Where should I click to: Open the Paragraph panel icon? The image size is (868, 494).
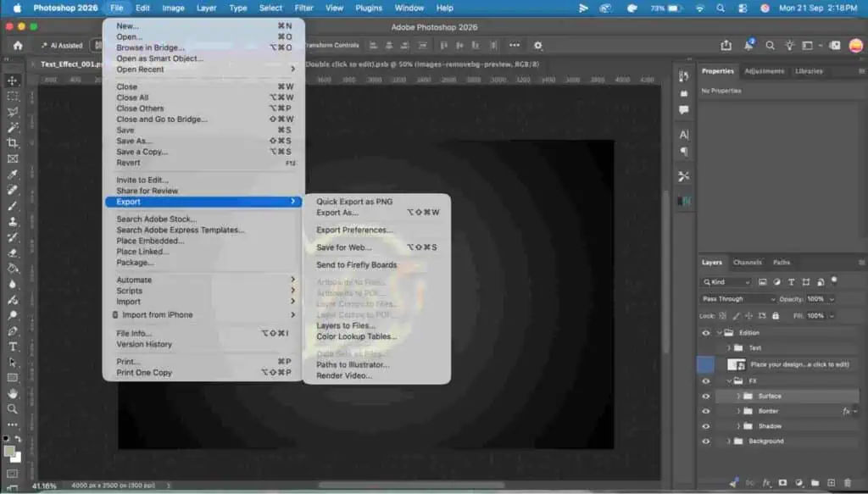click(684, 151)
